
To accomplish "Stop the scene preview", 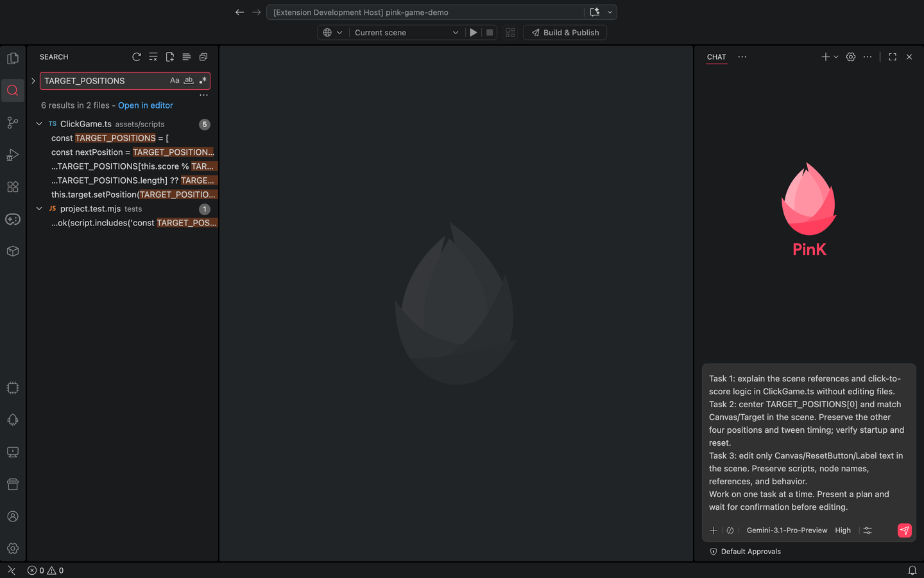I will pyautogui.click(x=490, y=33).
